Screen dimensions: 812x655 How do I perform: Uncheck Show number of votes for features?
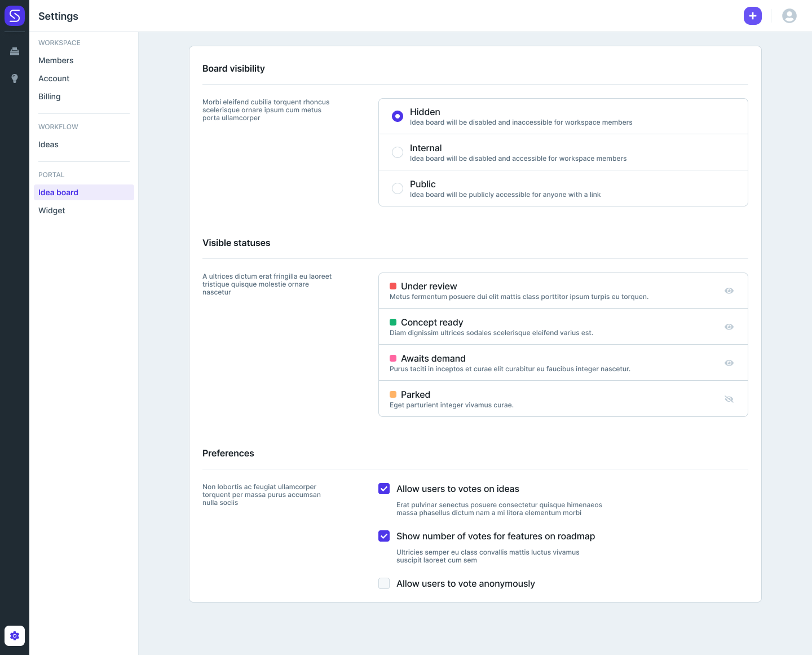pos(384,536)
